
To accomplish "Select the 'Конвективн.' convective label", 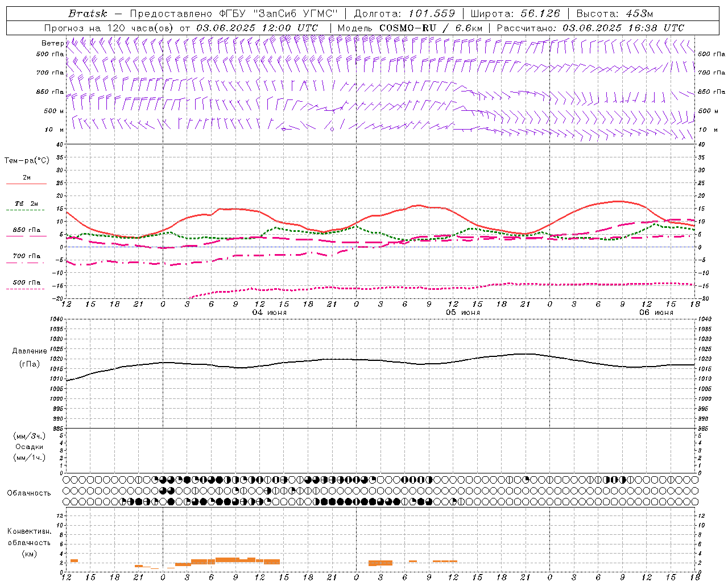I will tap(29, 531).
